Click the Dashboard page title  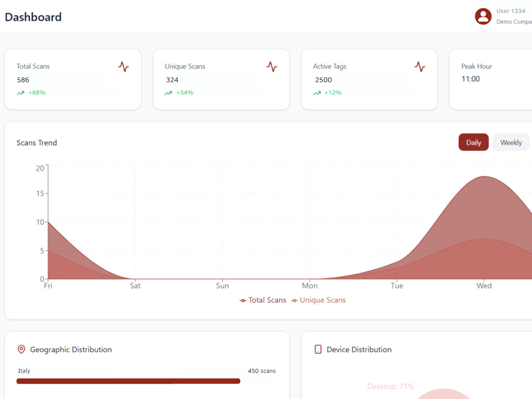33,17
